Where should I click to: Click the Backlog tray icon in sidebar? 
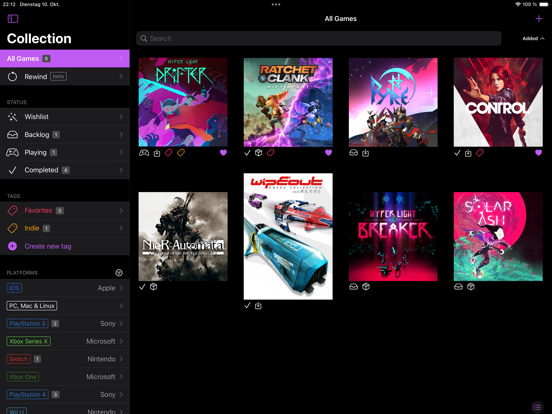[x=12, y=134]
